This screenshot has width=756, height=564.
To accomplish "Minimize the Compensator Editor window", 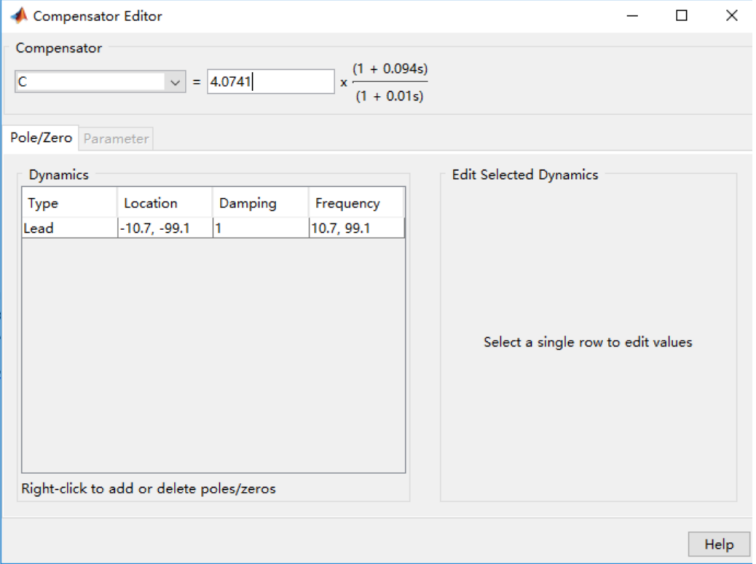I will (x=633, y=16).
